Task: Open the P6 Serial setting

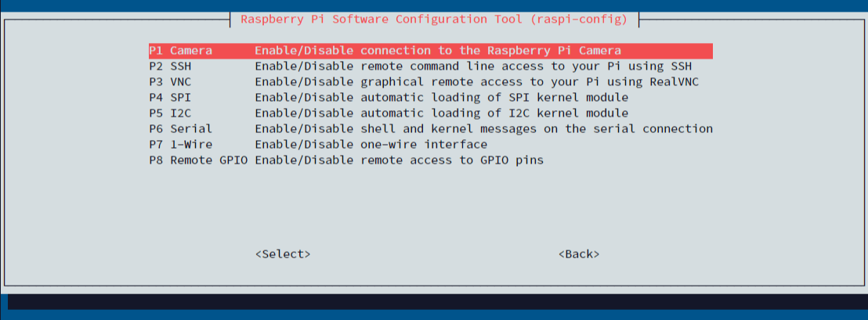Action: [431, 129]
